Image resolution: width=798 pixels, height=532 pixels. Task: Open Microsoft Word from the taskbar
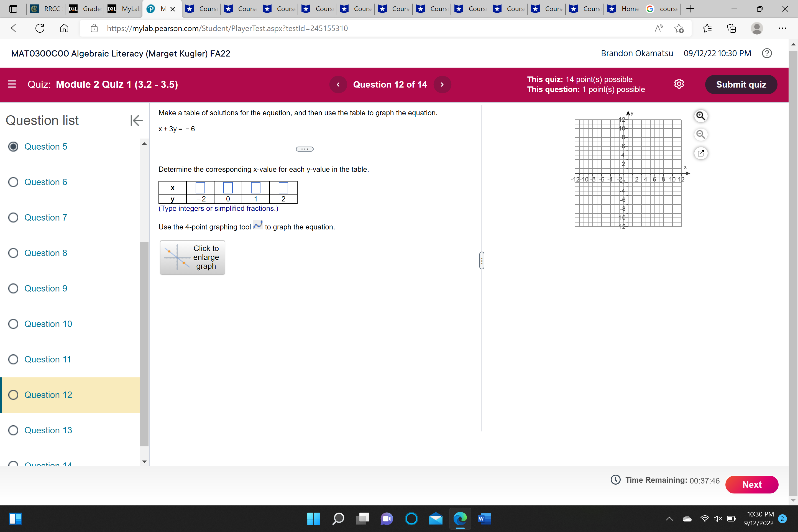coord(484,519)
